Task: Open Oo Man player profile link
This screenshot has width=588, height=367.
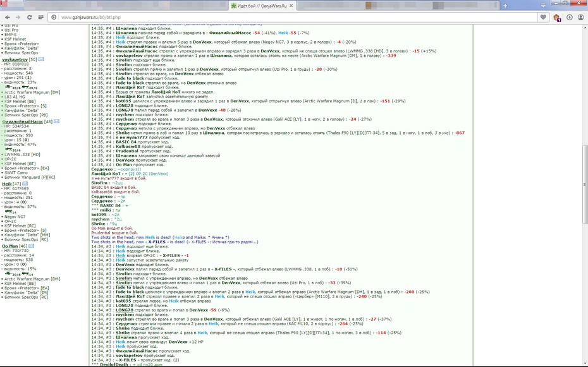Action: pyautogui.click(x=9, y=246)
